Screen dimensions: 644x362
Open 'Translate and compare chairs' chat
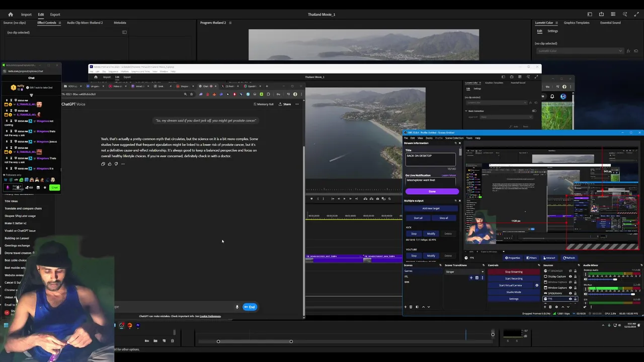tap(23, 209)
